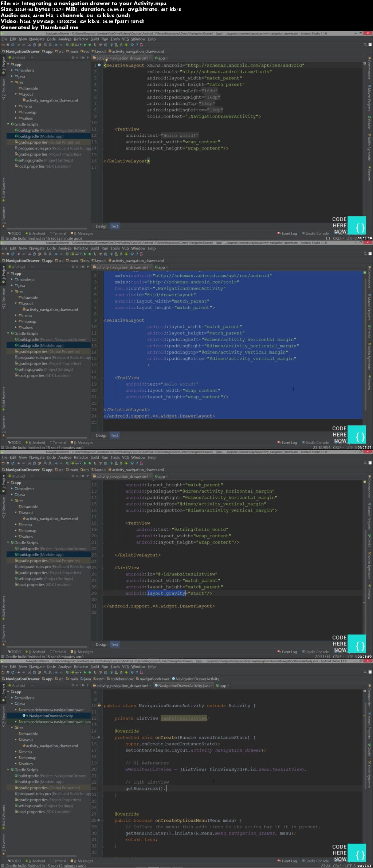This screenshot has width=373, height=868.
Task: Open VCS menu in third frame
Action: pyautogui.click(x=125, y=458)
